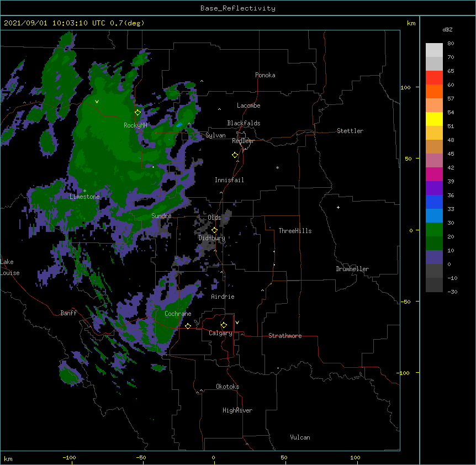476x465 pixels.
Task: Click the Base_Reflectivity title text
Action: click(x=238, y=8)
